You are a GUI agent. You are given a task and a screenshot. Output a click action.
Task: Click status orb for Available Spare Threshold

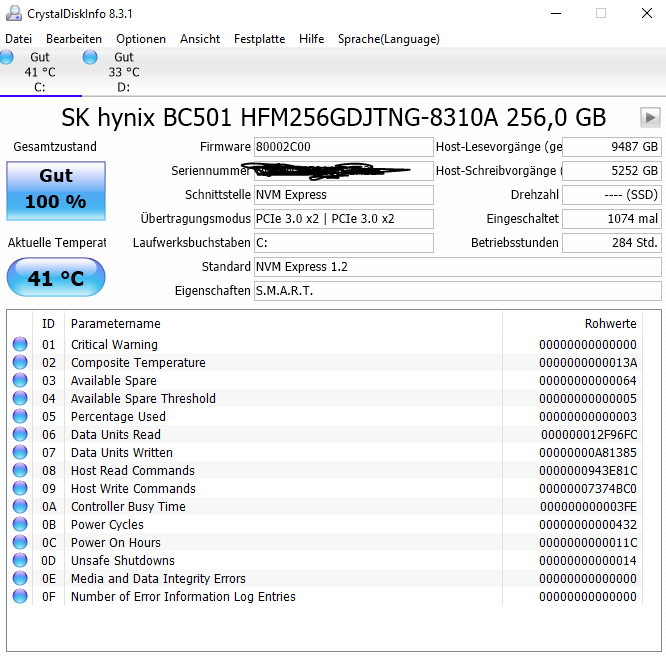click(x=20, y=398)
